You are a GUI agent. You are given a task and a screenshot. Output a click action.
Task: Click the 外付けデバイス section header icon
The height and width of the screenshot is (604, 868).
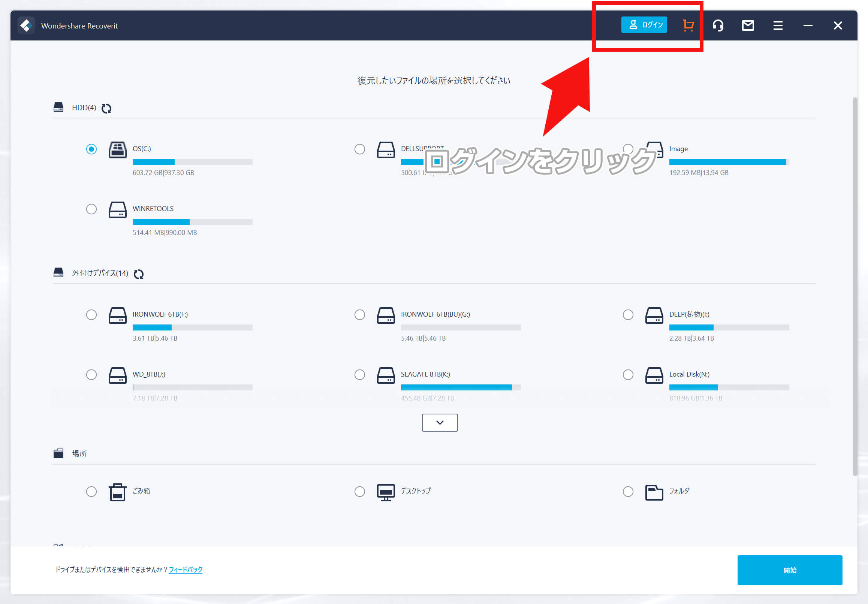(x=58, y=273)
